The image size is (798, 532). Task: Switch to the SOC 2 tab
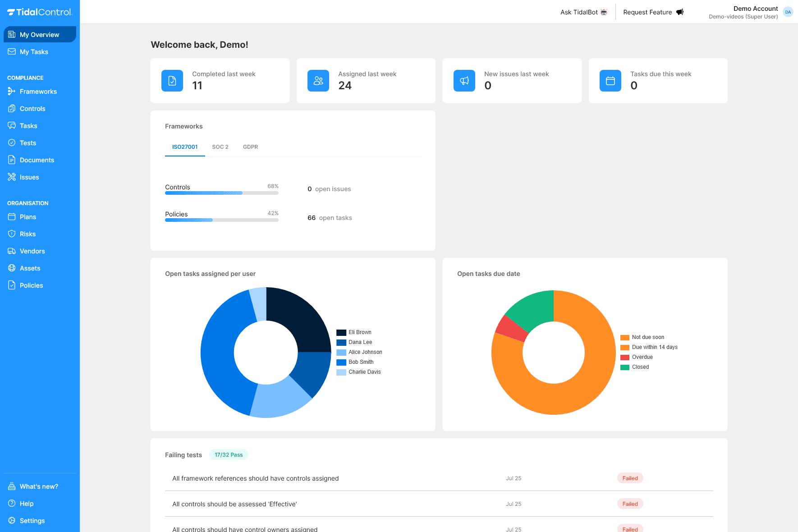220,147
